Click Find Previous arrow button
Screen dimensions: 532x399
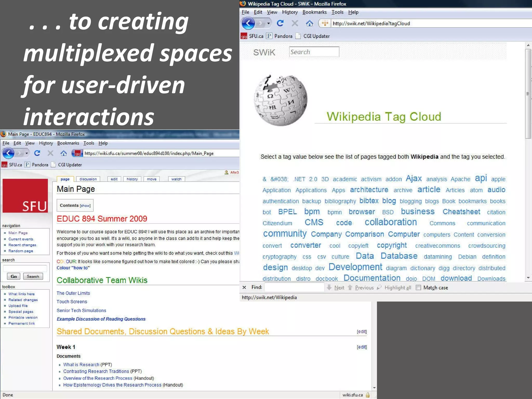point(361,288)
